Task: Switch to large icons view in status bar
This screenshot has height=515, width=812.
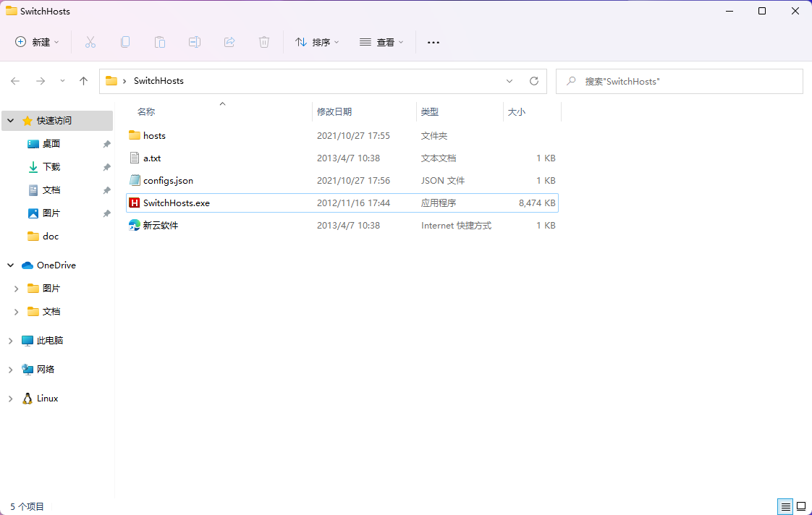Action: (801, 506)
